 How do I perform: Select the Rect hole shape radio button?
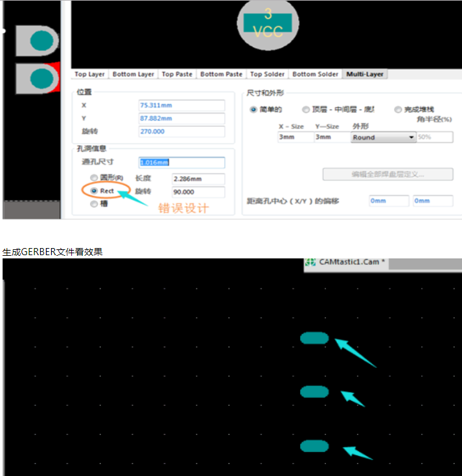coord(95,191)
